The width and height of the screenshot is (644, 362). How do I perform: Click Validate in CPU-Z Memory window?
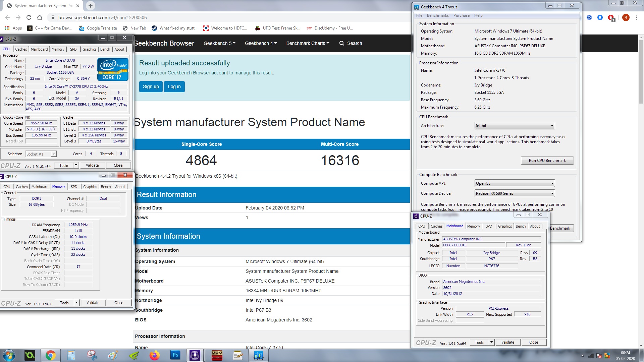click(x=93, y=303)
